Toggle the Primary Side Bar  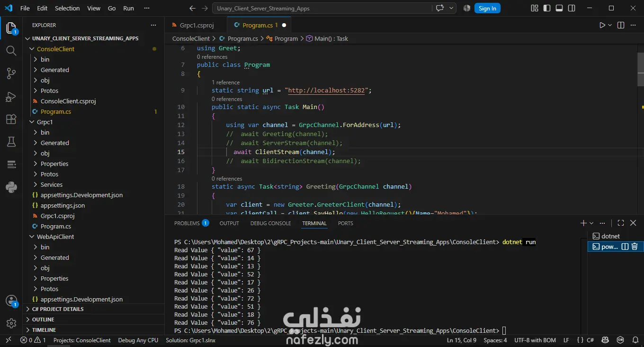547,8
